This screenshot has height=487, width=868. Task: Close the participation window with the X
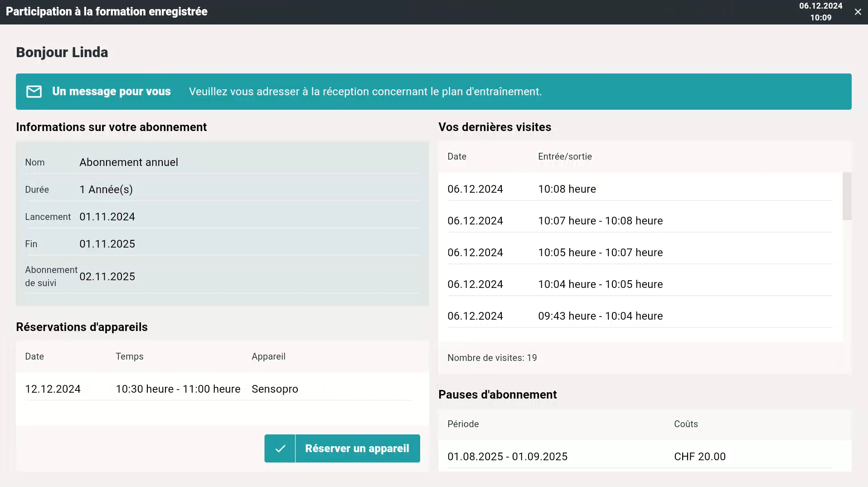click(x=858, y=12)
